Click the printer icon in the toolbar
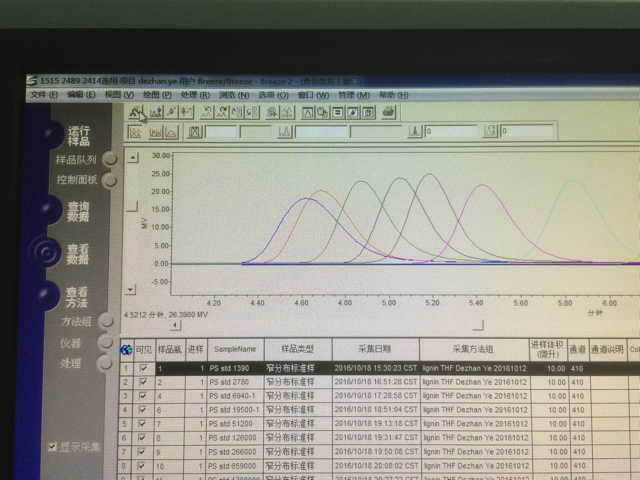Screen dimensions: 640x480 tap(388, 111)
